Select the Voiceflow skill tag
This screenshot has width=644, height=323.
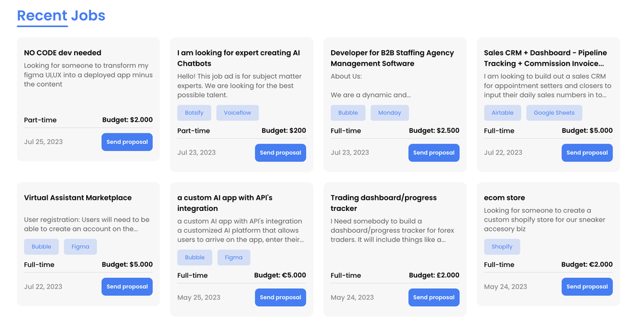[238, 113]
